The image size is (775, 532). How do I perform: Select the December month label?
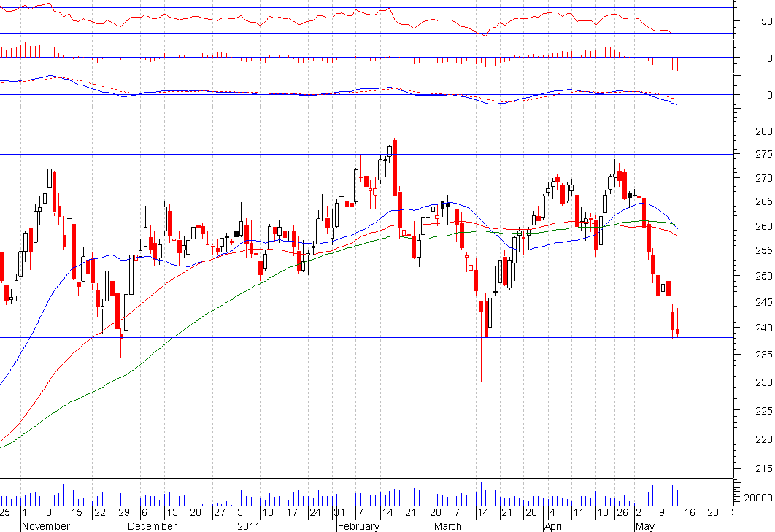(152, 526)
